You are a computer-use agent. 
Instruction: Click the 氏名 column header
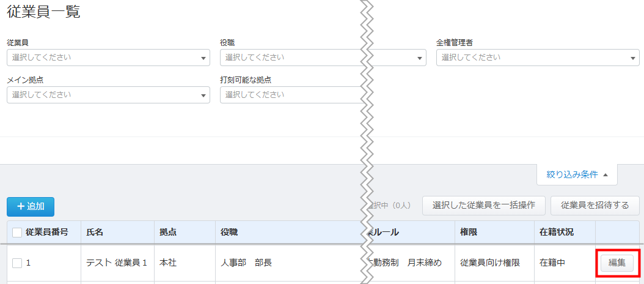coord(95,233)
